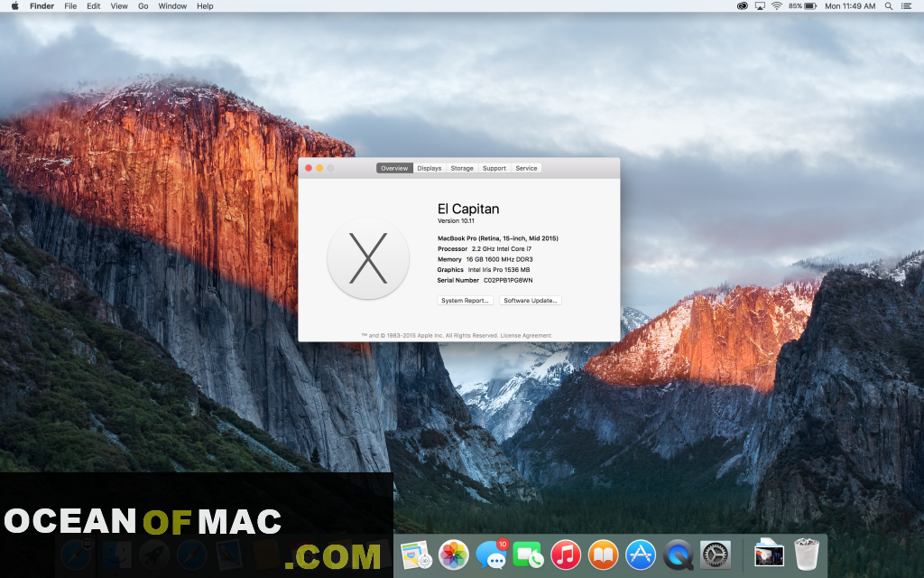
Task: Click the serial number C02PPB1PG8WN
Action: click(x=508, y=281)
